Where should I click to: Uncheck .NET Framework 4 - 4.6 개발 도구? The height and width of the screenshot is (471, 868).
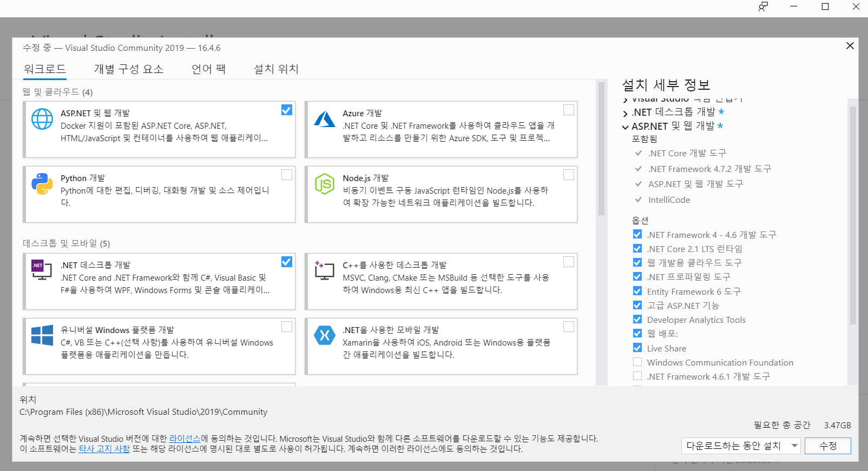coord(637,234)
